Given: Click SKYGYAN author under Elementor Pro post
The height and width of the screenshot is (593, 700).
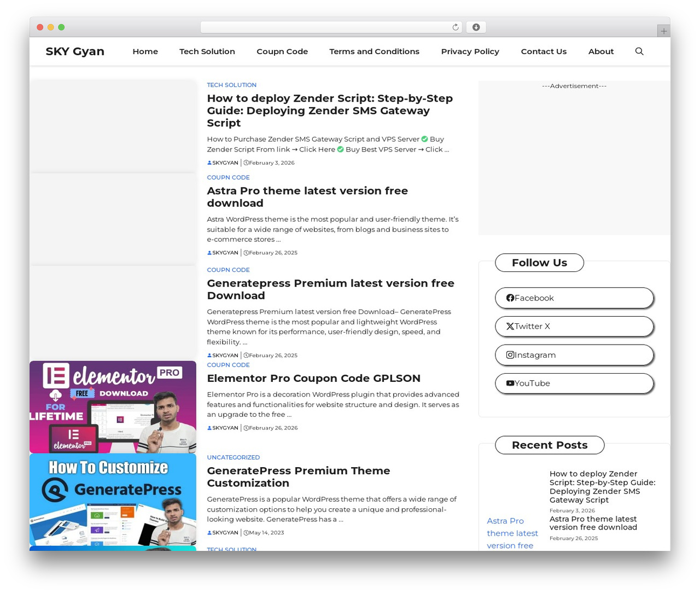Looking at the screenshot, I should 225,428.
